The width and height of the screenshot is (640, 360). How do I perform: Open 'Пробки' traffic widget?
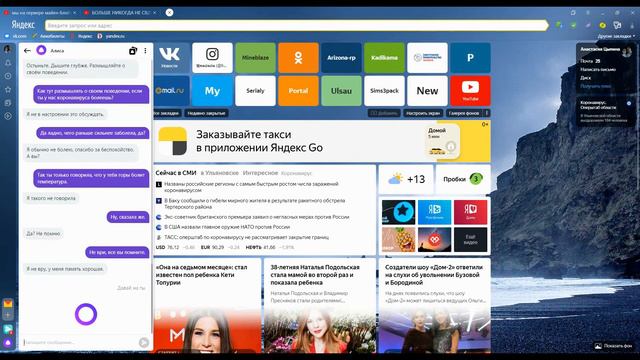463,179
